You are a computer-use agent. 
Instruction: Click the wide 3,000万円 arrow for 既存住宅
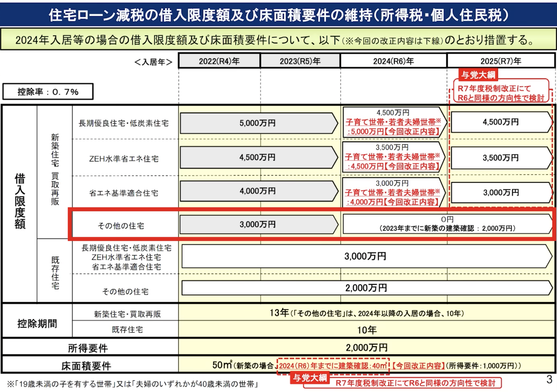click(366, 256)
